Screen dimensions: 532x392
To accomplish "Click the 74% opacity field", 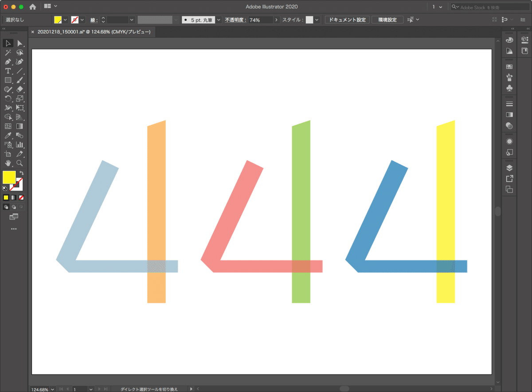I will click(x=260, y=20).
